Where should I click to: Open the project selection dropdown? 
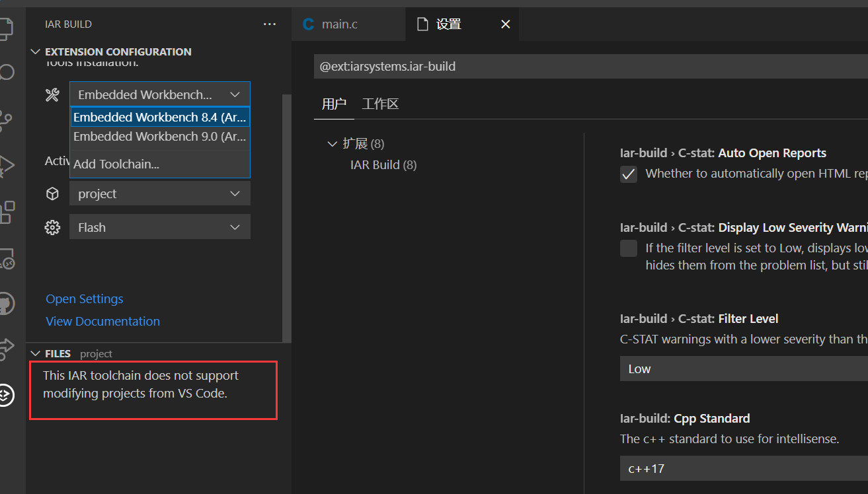(160, 194)
